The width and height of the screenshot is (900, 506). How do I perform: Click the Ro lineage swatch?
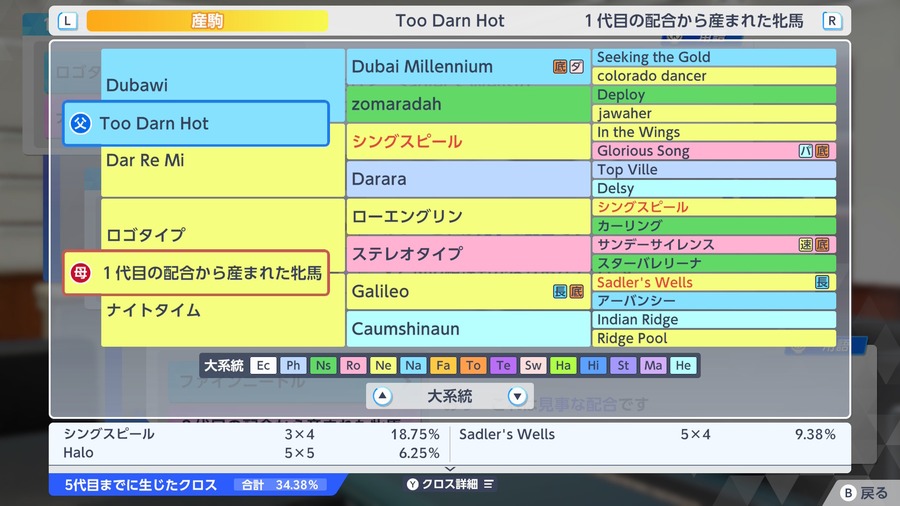[x=353, y=365]
